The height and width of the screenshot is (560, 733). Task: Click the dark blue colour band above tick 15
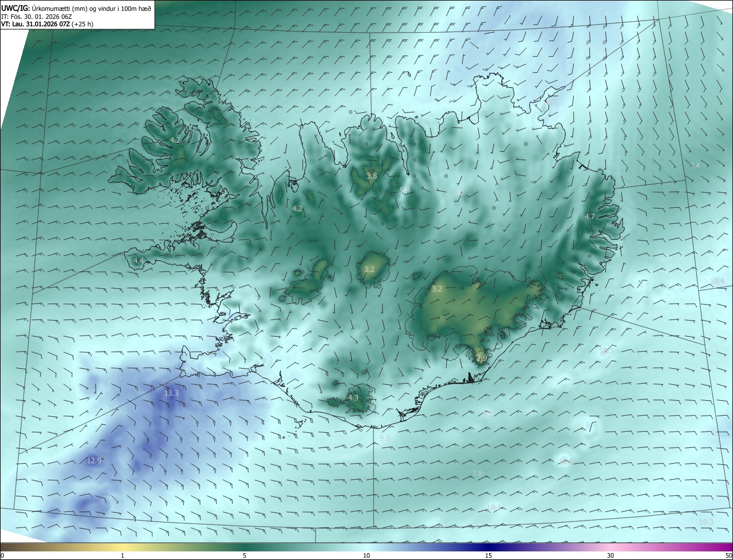tap(488, 547)
